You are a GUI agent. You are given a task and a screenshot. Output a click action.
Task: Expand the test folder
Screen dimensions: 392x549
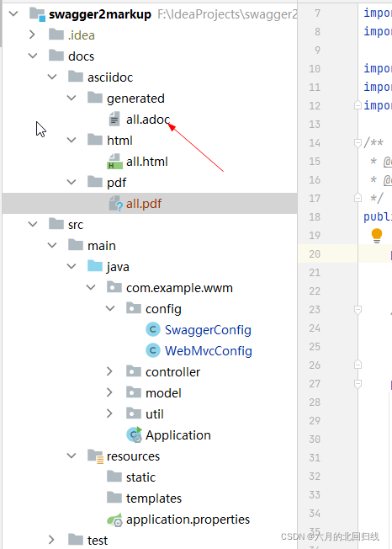point(51,540)
